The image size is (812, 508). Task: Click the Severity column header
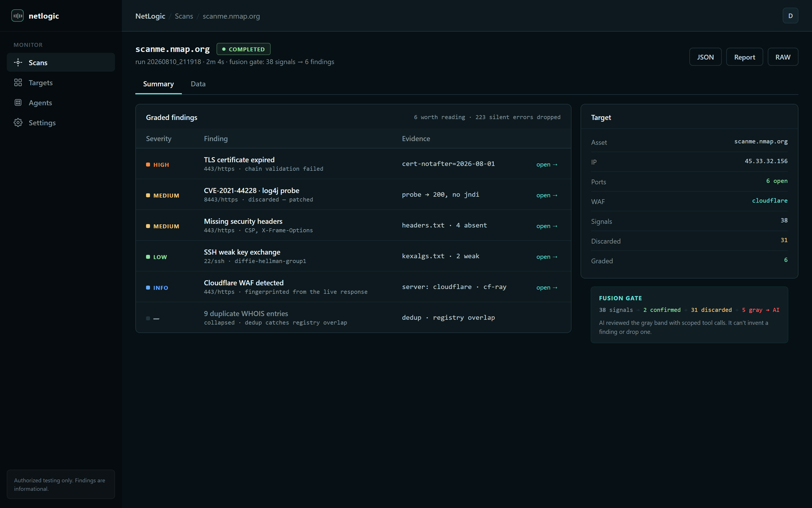tap(158, 138)
